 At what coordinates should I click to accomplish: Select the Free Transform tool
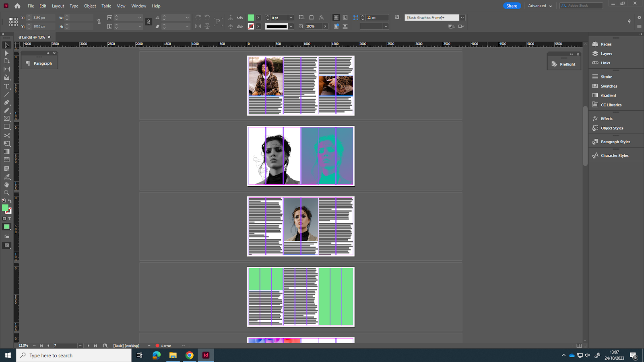[x=6, y=144]
